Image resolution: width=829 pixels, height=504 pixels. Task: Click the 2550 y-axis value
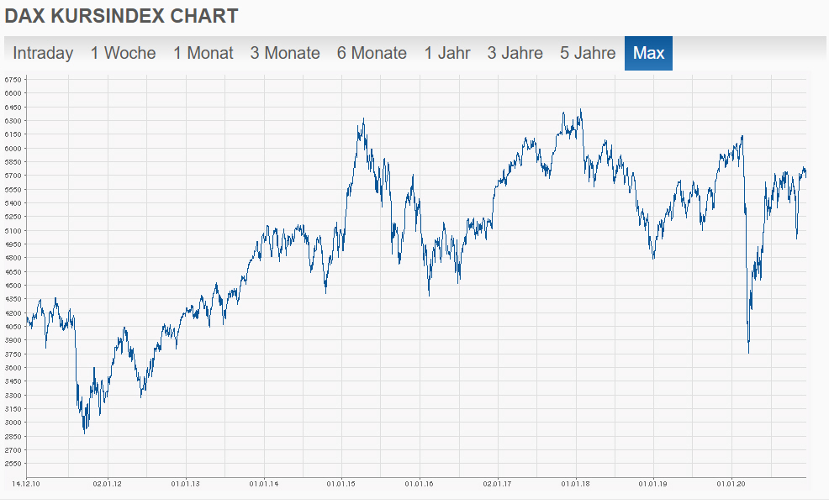click(13, 464)
